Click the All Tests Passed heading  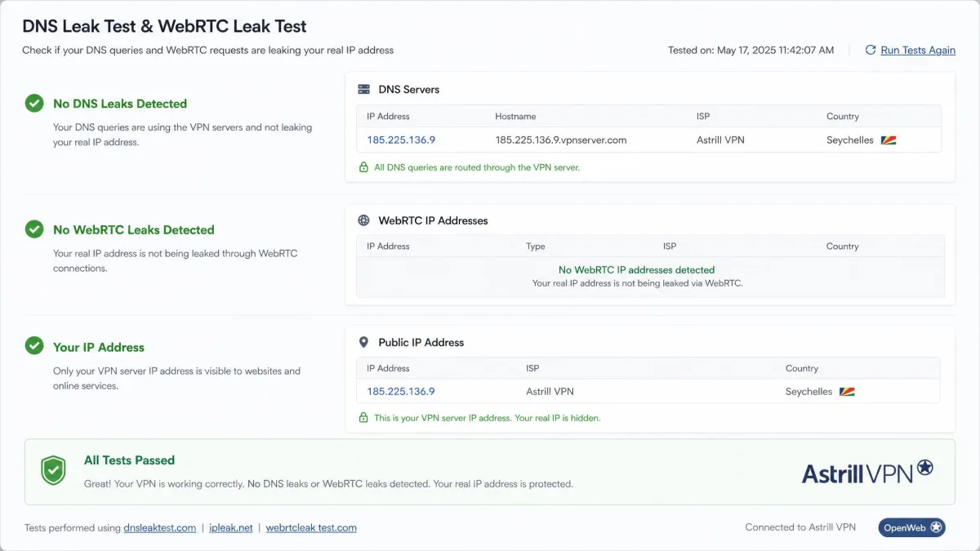pos(129,460)
